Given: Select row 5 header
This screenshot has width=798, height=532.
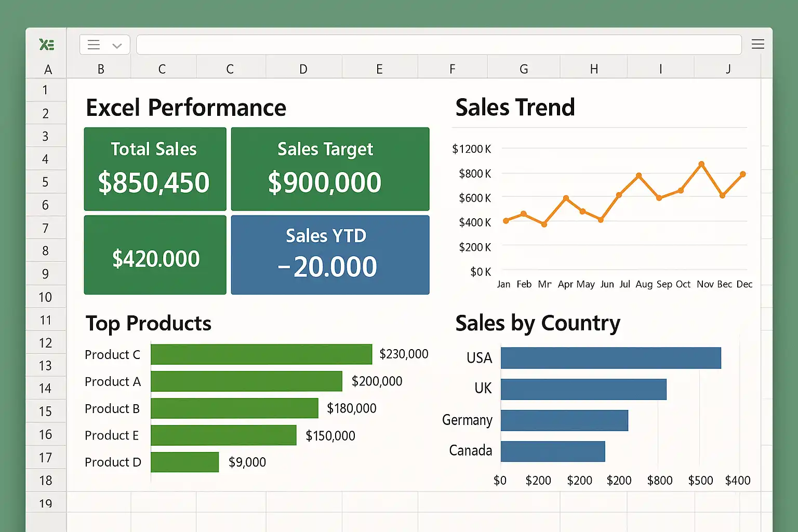Looking at the screenshot, I should [x=45, y=182].
